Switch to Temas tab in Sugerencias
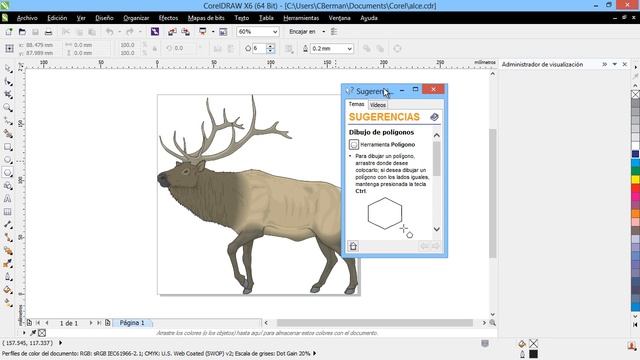Image resolution: width=640 pixels, height=360 pixels. [x=356, y=104]
